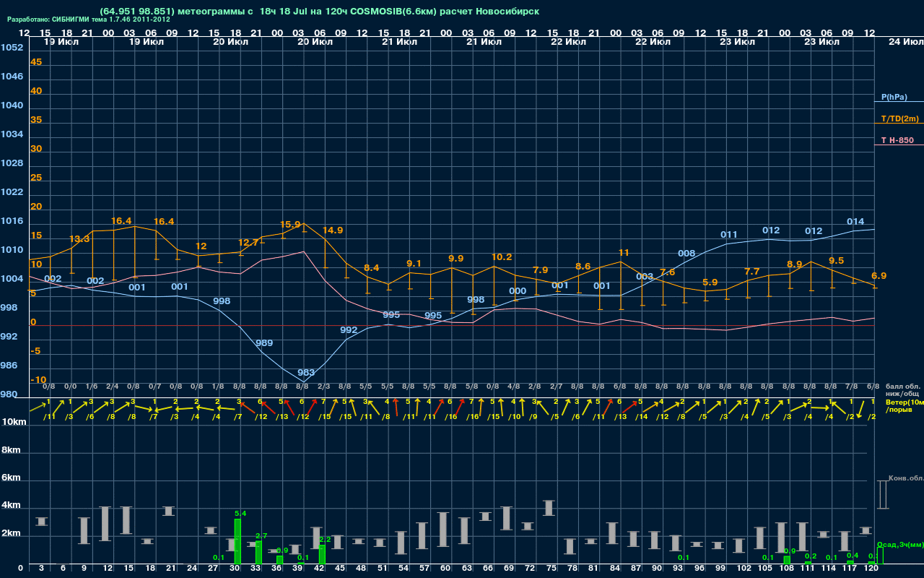Click the 983 pressure minimum value
The image size is (924, 578).
306,374
